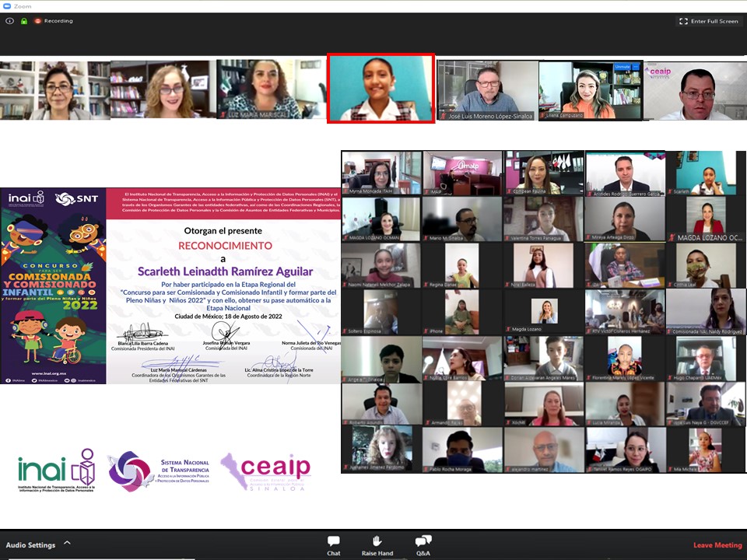Viewport: 747px width, 560px height.
Task: Open the meeting information icon
Action: tap(9, 21)
